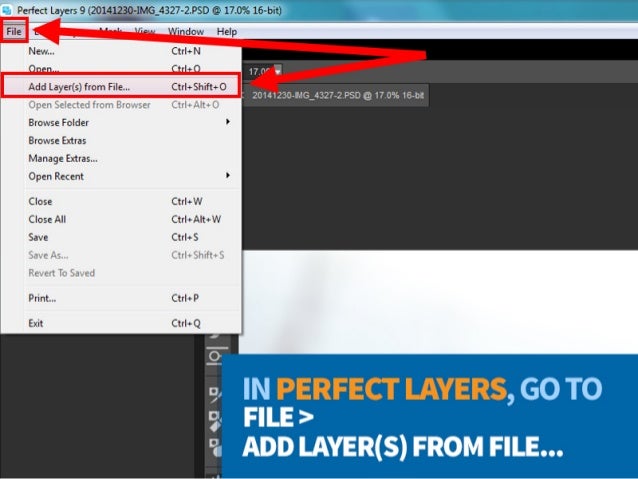Click the File menu in menu bar
638x479 pixels.
pos(14,31)
